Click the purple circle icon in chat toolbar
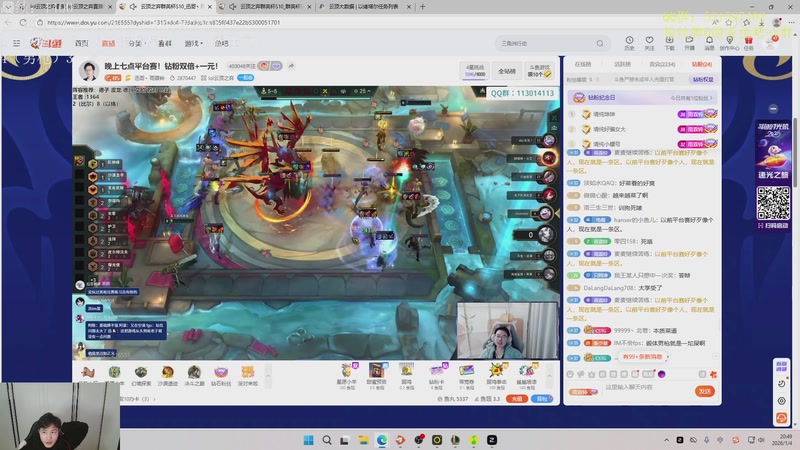Viewport: 800px width, 450px height. click(662, 374)
